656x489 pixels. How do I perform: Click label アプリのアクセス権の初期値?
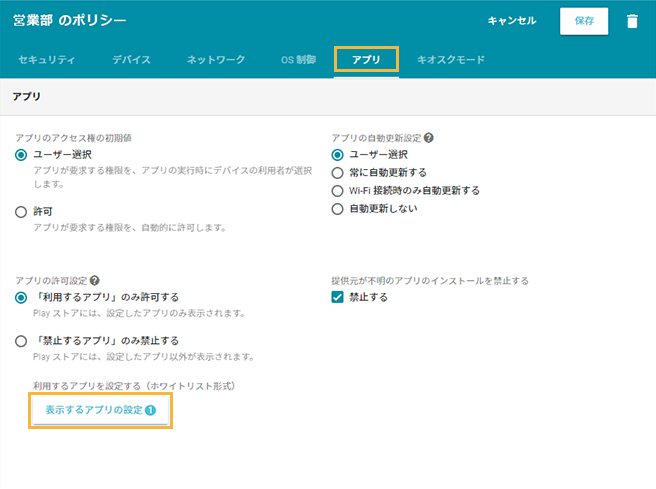pos(74,138)
